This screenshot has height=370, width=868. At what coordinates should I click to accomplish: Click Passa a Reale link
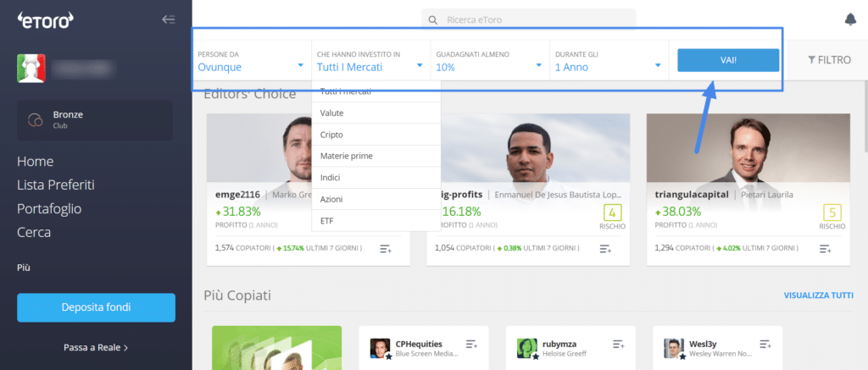96,347
